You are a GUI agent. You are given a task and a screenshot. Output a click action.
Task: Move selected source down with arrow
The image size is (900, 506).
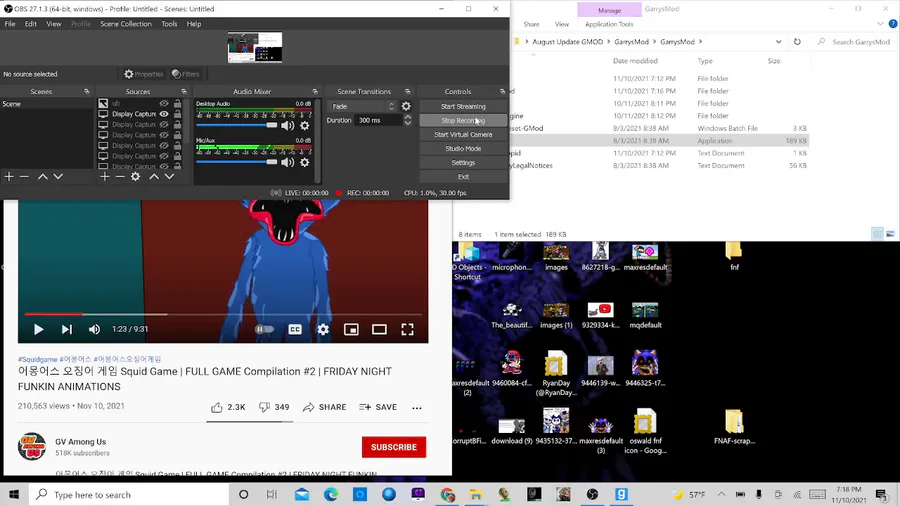[x=169, y=177]
